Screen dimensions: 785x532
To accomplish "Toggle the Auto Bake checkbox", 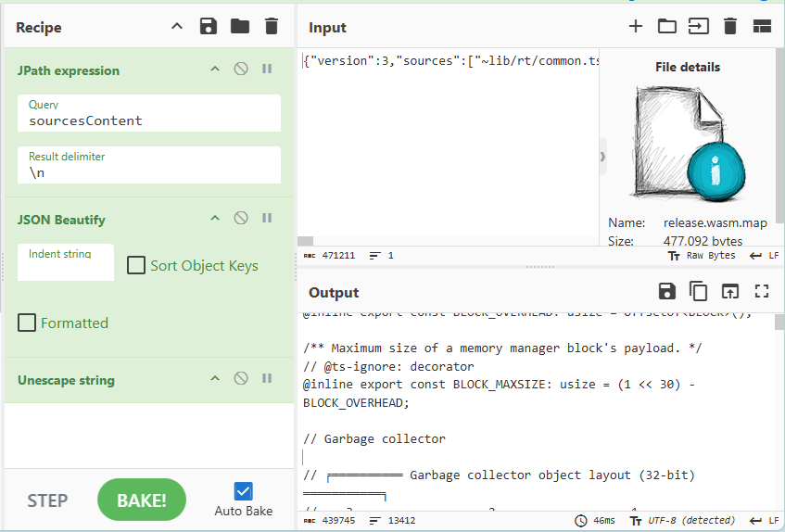I will click(x=243, y=491).
